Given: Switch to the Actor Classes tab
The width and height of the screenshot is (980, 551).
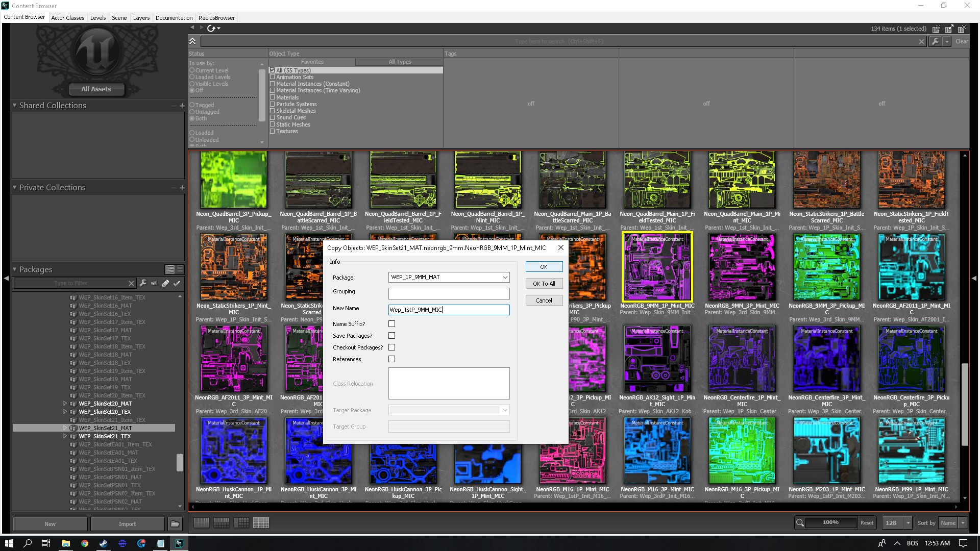Looking at the screenshot, I should pos(67,18).
